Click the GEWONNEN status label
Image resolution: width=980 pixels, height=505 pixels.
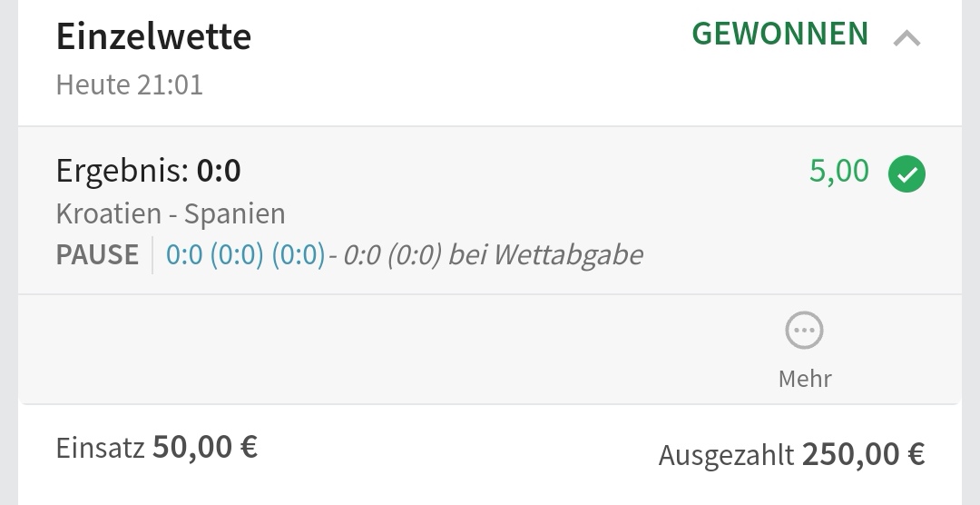click(779, 35)
